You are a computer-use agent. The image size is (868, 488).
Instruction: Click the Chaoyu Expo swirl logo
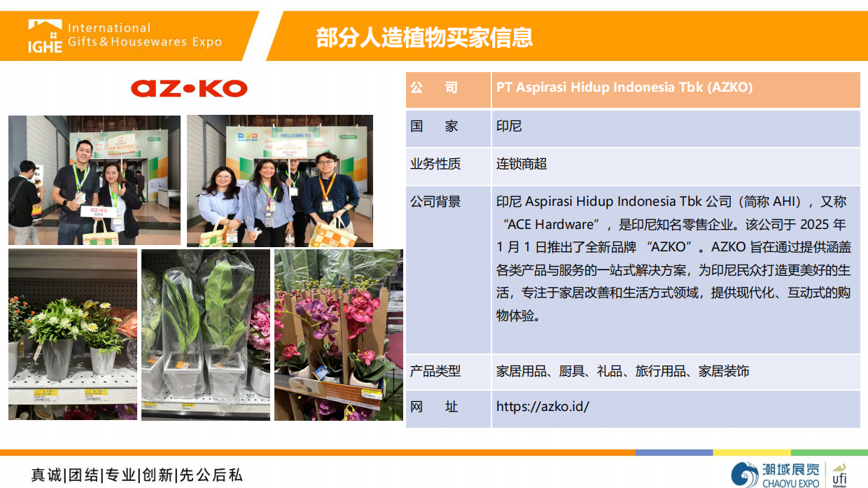[744, 475]
